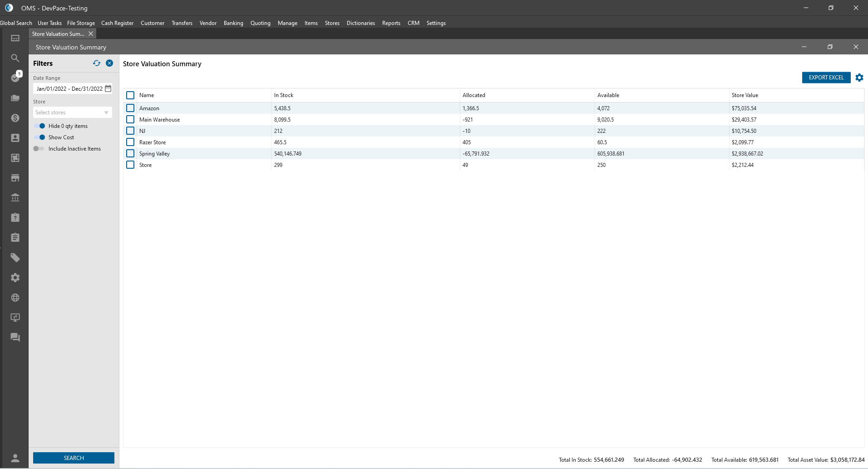Viewport: 868px width, 469px height.
Task: Open the Vendor menu
Action: coord(208,23)
